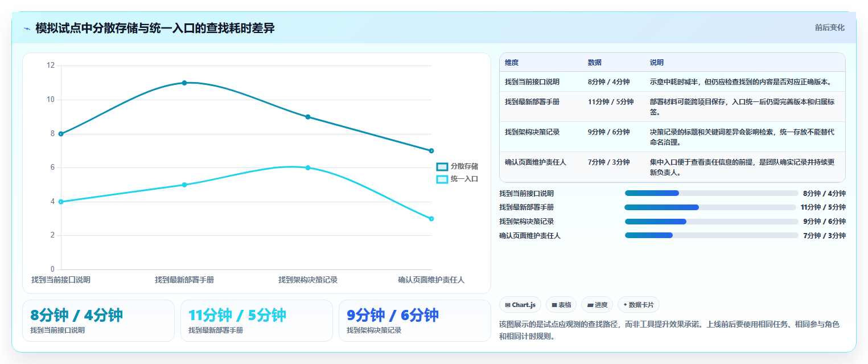The width and height of the screenshot is (868, 364).
Task: Click the 统一入口 data point at value 5
Action: pyautogui.click(x=184, y=185)
